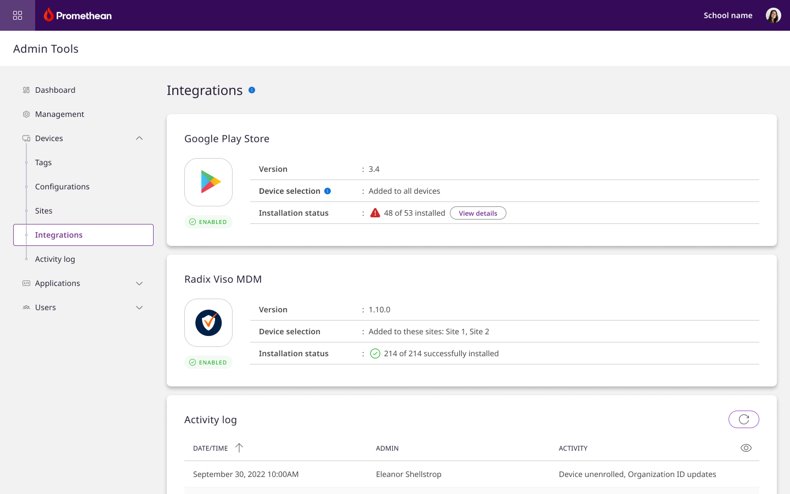Click the Radix Viso MDM card title
790x494 pixels.
tap(223, 279)
